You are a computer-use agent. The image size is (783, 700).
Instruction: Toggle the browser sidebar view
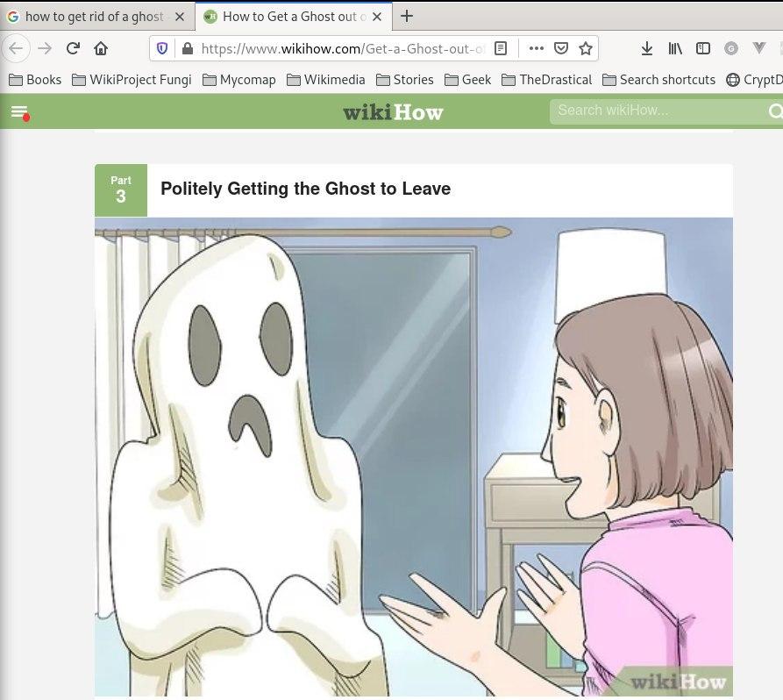702,48
